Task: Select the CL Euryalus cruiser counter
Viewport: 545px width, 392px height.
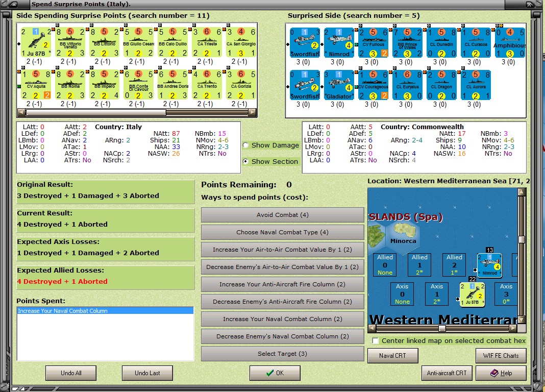Action: click(x=407, y=85)
